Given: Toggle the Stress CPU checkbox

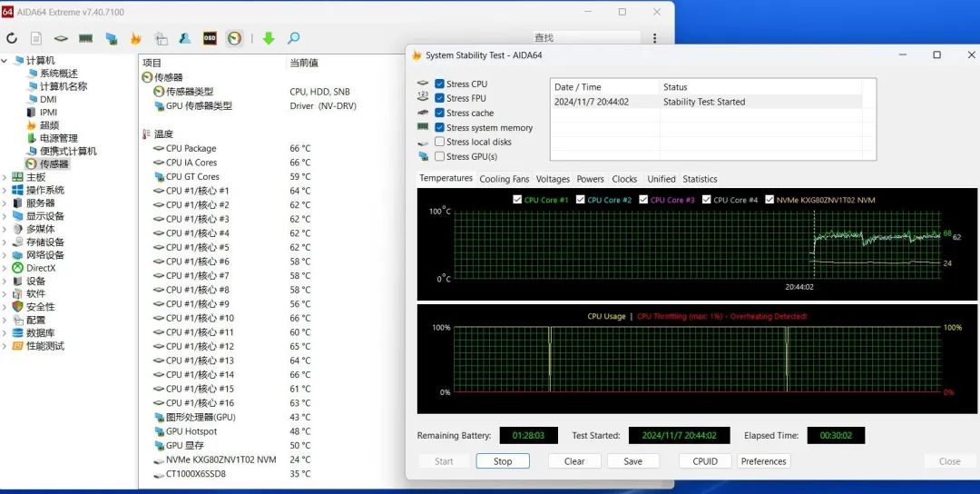Looking at the screenshot, I should pos(440,84).
